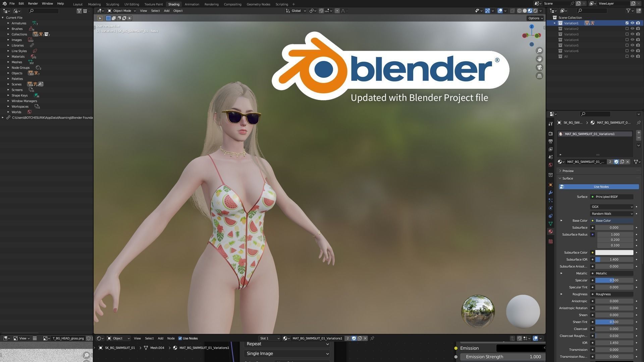Toggle gizmo display in viewport header

point(488,11)
